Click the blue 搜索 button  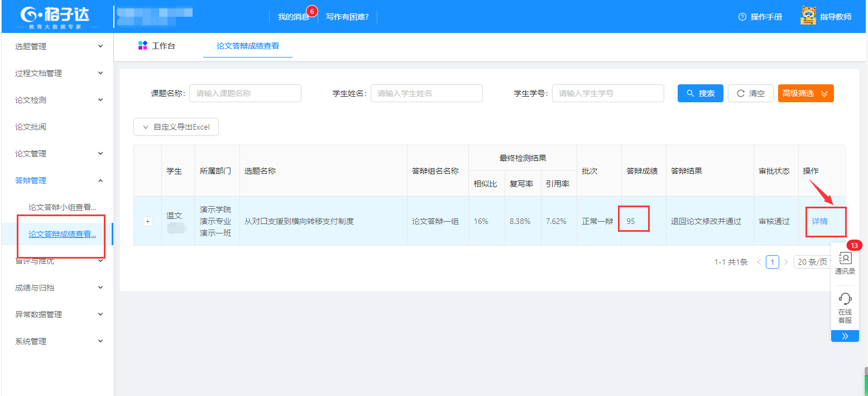[x=700, y=93]
